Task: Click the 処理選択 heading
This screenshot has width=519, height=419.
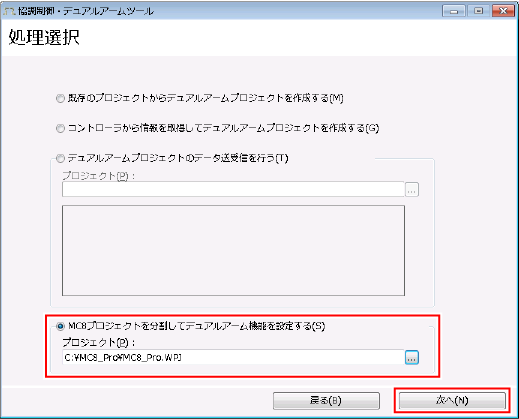Action: point(44,37)
